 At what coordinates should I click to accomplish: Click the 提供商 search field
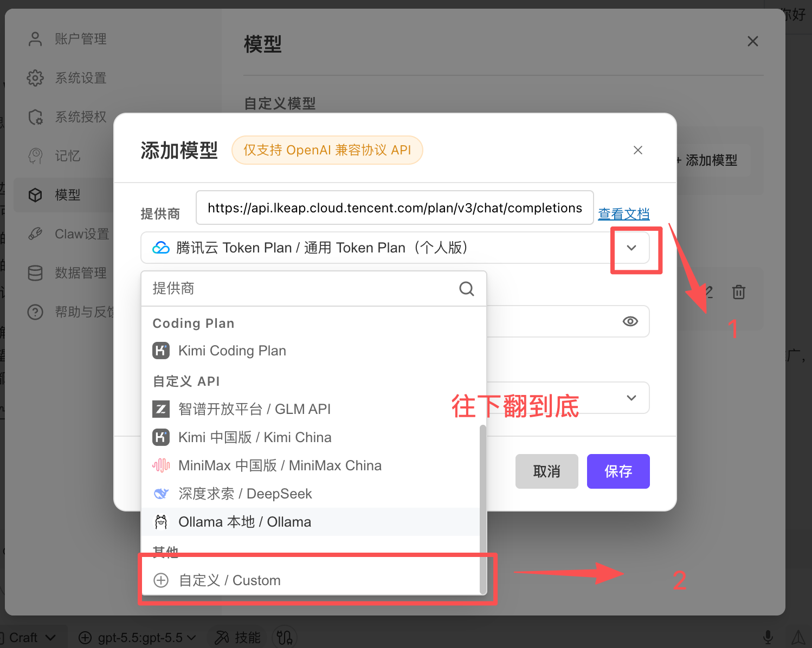(314, 289)
